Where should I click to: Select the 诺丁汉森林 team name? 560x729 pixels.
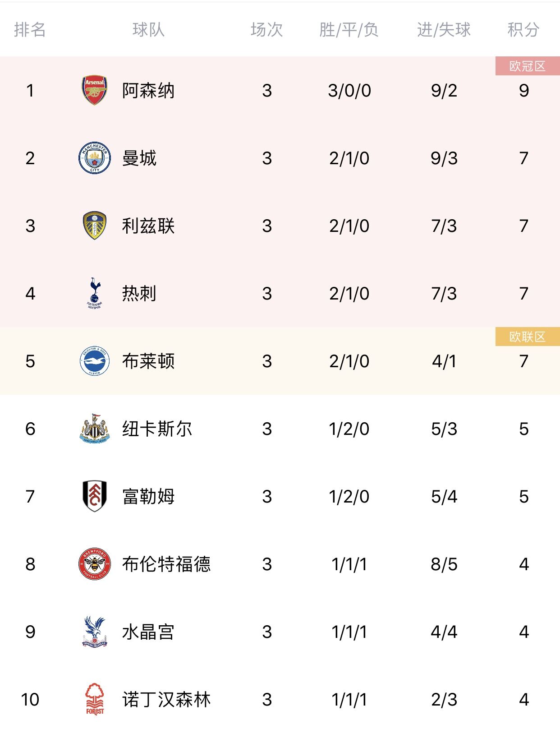click(166, 699)
